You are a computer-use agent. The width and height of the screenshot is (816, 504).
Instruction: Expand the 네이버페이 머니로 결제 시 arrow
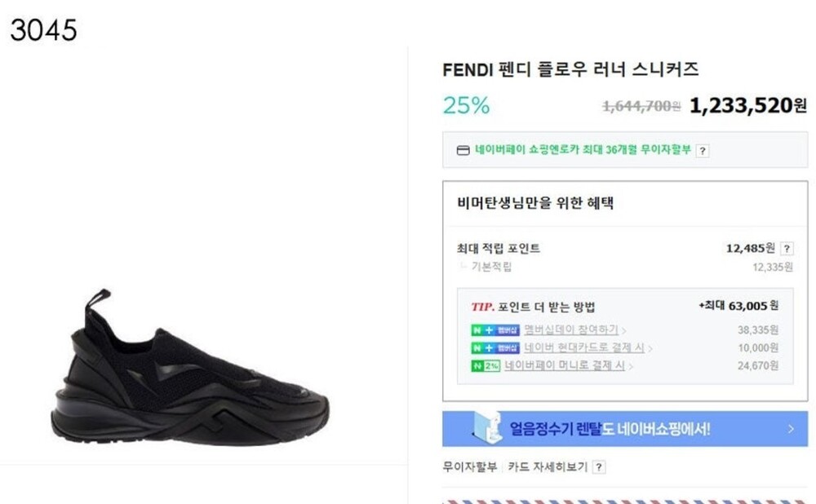(x=632, y=367)
